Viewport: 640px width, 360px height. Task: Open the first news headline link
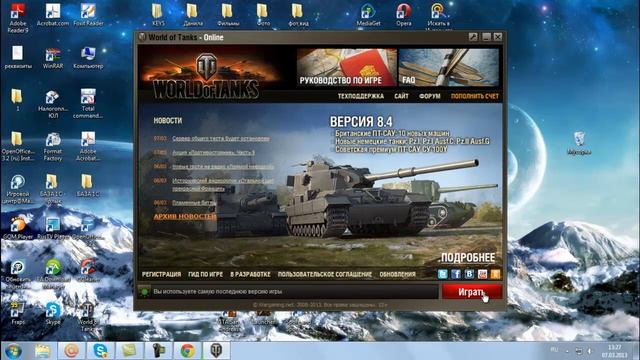(x=221, y=138)
